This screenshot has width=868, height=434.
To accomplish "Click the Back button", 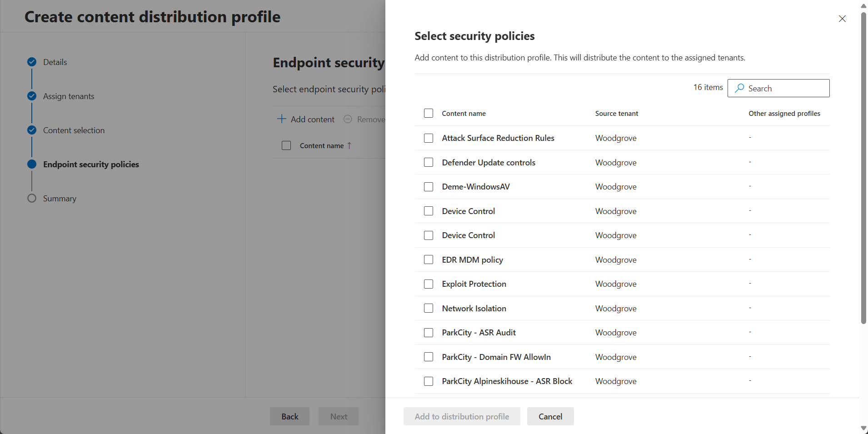I will click(x=289, y=416).
